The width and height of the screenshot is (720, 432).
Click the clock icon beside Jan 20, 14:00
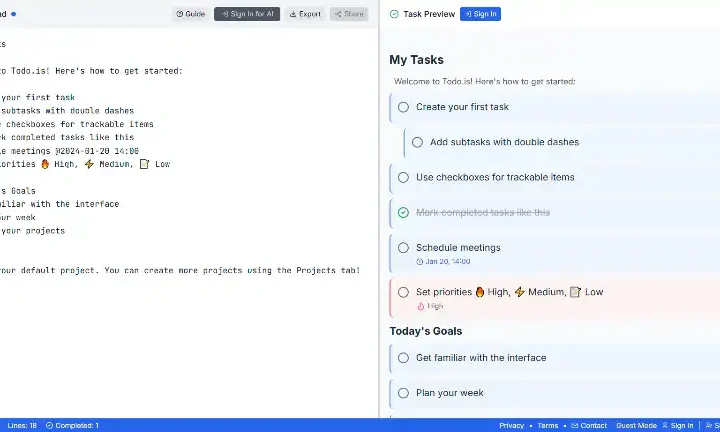(420, 262)
